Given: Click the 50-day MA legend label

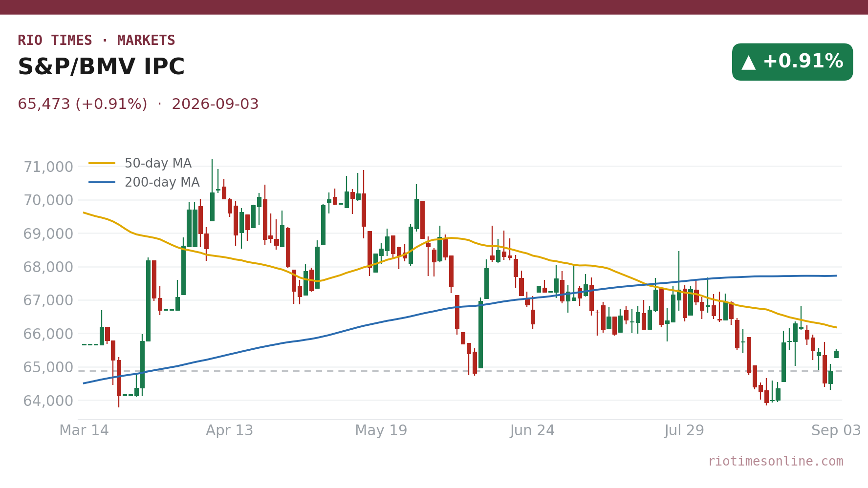Looking at the screenshot, I should (x=158, y=163).
